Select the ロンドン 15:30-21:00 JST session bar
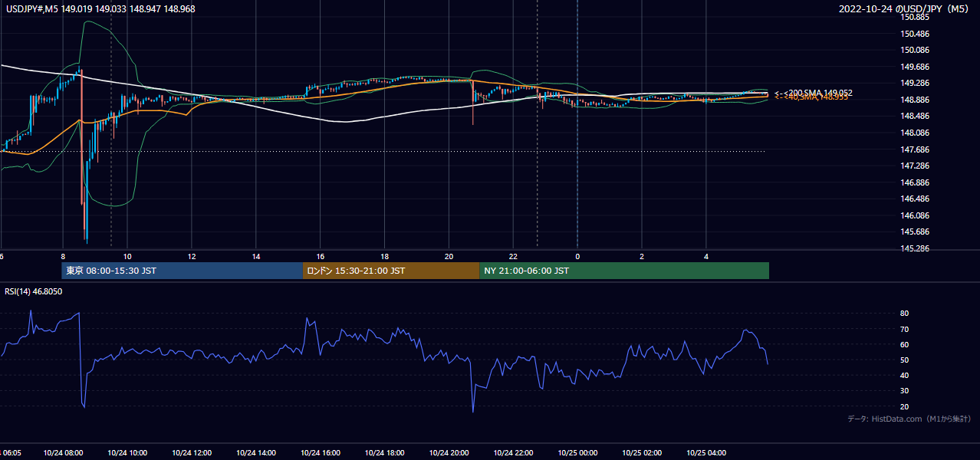This screenshot has width=980, height=460. (392, 271)
